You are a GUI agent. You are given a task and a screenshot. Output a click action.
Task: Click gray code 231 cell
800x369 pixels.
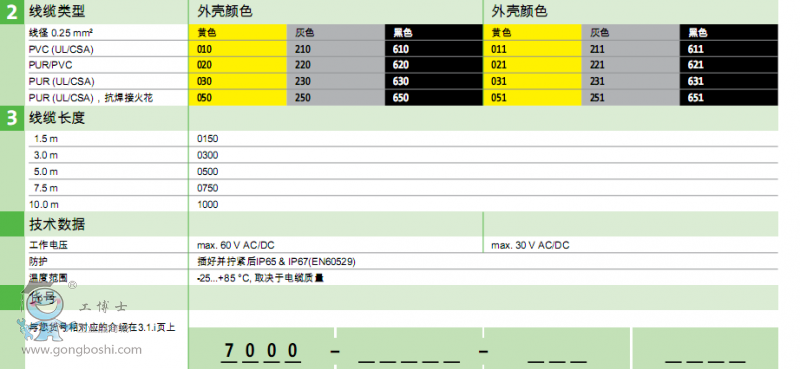click(631, 81)
